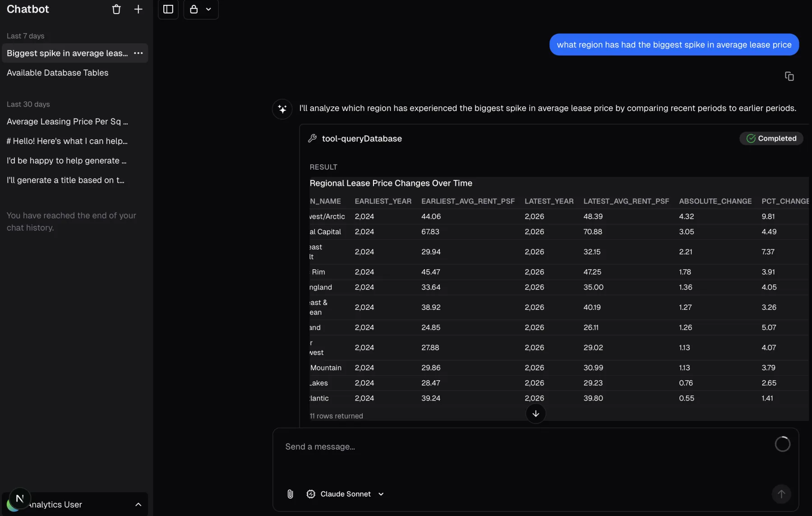Click the Completed status badge

tap(771, 138)
